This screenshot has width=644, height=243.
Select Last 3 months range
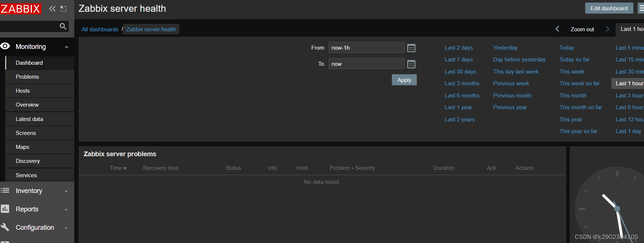click(x=462, y=83)
